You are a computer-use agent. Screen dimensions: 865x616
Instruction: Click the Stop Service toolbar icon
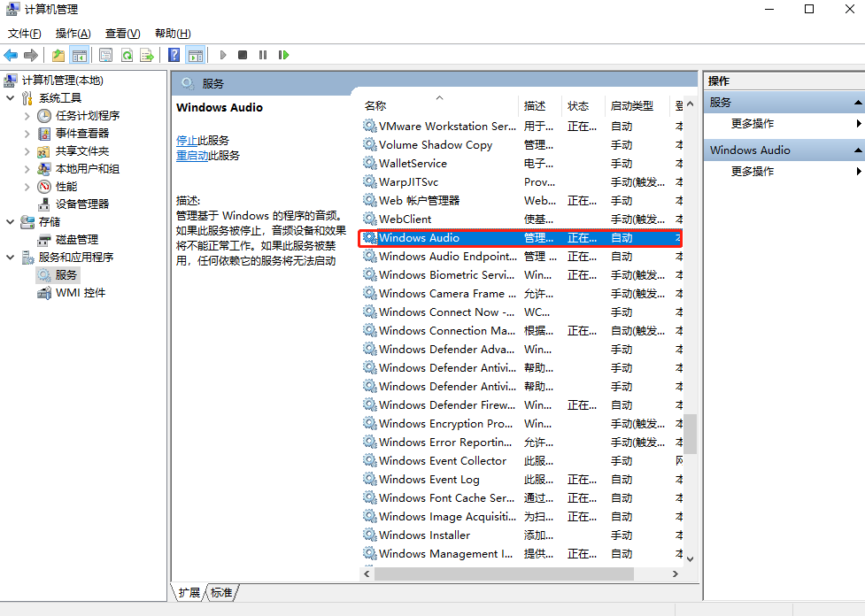[x=241, y=54]
